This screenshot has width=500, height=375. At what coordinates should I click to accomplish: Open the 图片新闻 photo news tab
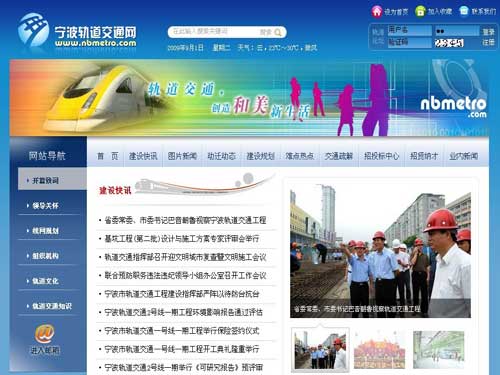pyautogui.click(x=182, y=156)
